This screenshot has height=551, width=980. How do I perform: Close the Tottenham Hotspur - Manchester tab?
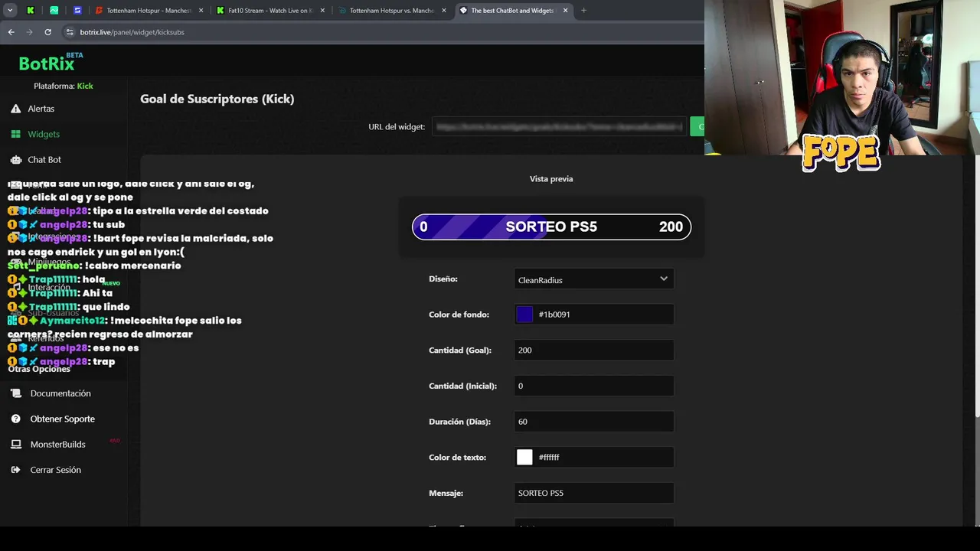[x=201, y=11]
